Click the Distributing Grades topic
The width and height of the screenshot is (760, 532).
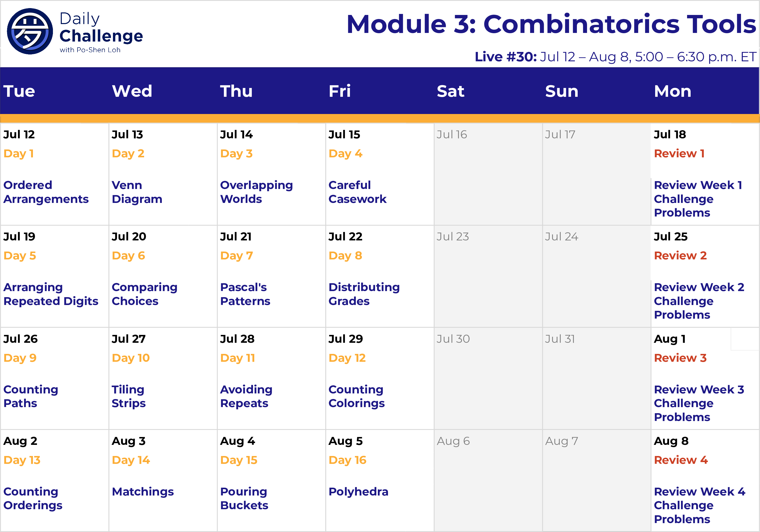point(364,294)
